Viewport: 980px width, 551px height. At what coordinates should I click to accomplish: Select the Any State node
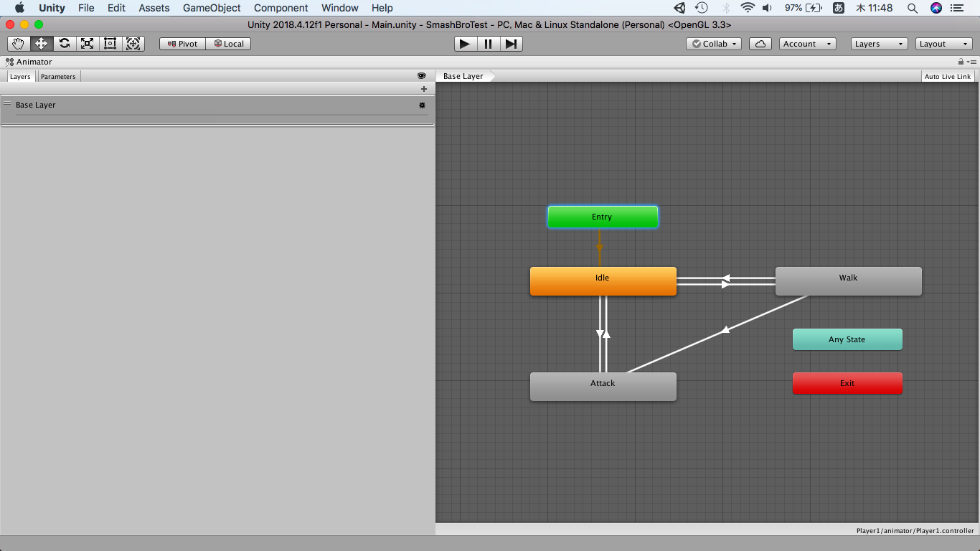pyautogui.click(x=847, y=339)
